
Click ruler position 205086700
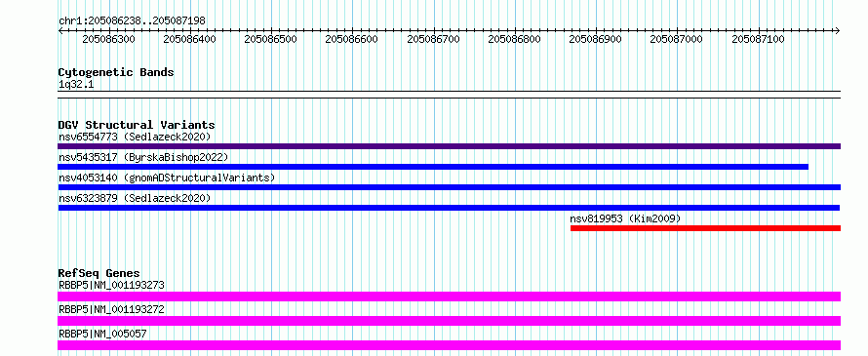[433, 39]
